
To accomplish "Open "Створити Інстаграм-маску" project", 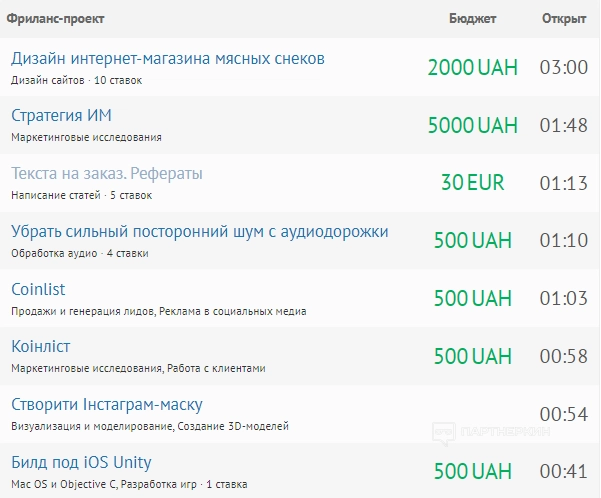I will coord(107,404).
